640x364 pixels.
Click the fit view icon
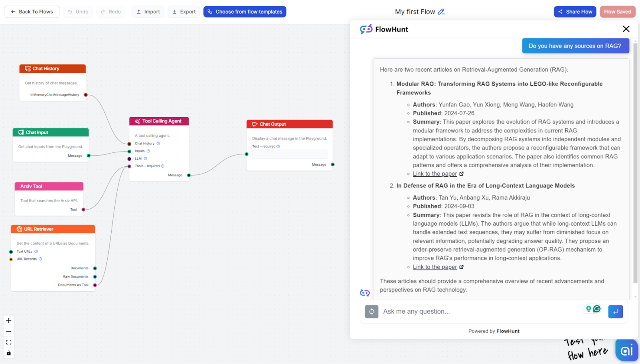pos(9,342)
